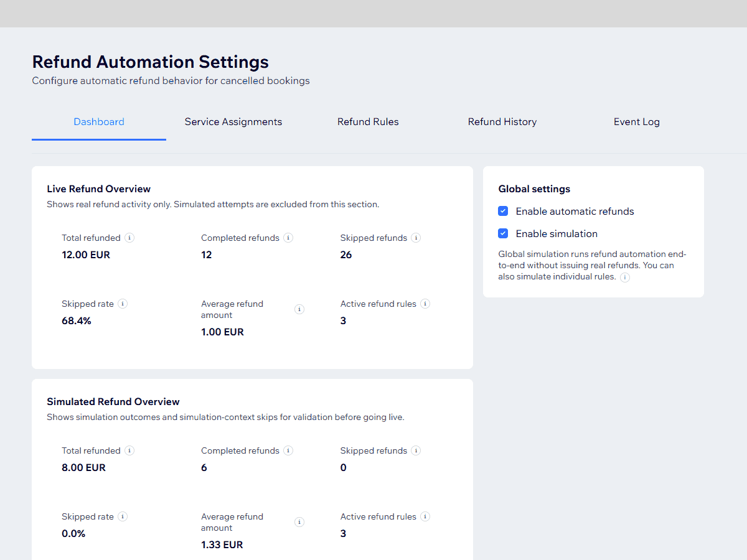Image resolution: width=747 pixels, height=560 pixels.
Task: Select the Enable simulation label
Action: click(x=557, y=234)
